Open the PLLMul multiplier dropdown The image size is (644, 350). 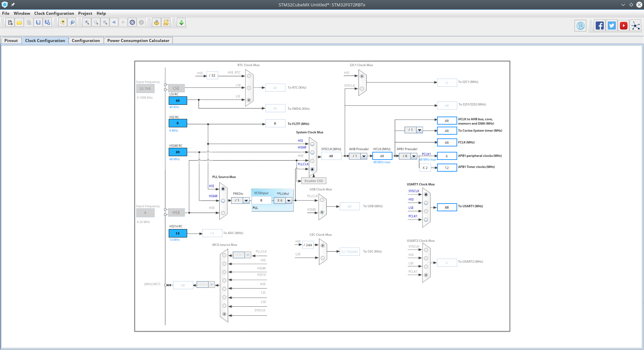coord(289,201)
